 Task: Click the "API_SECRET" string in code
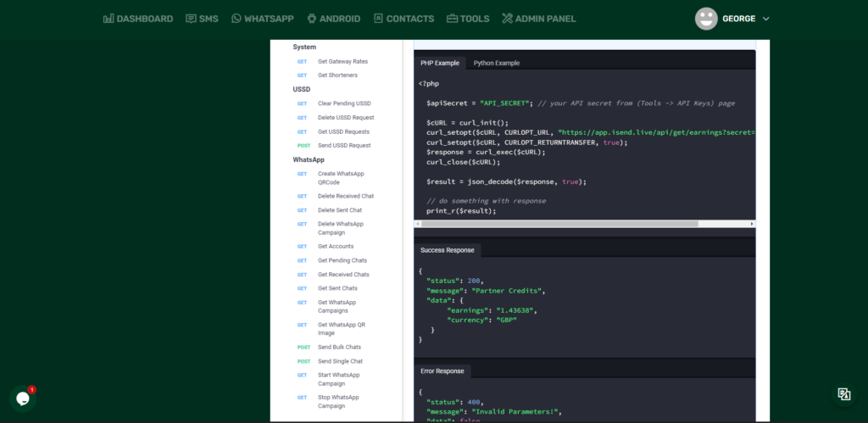pyautogui.click(x=506, y=103)
